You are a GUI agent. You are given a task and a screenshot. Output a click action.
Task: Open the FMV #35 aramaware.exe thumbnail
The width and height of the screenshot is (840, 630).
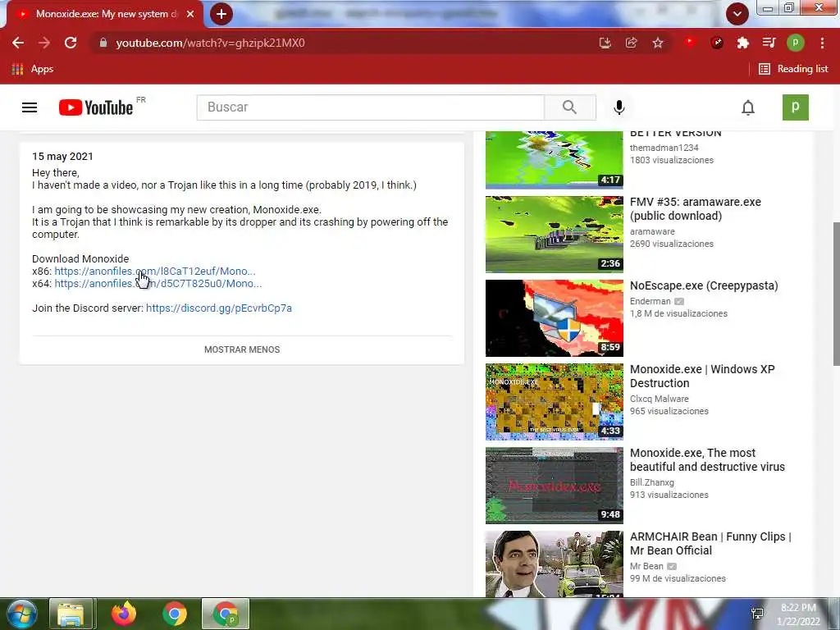(555, 234)
